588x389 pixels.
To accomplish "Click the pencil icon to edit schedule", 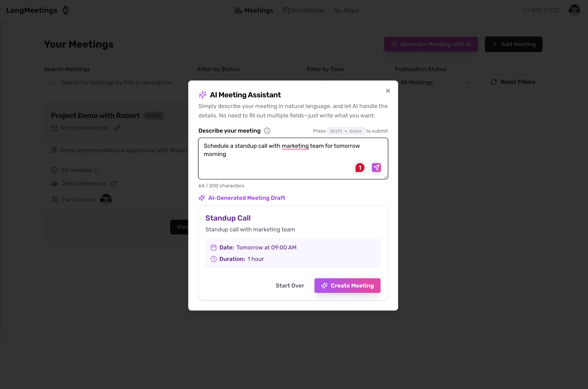I will [x=117, y=128].
